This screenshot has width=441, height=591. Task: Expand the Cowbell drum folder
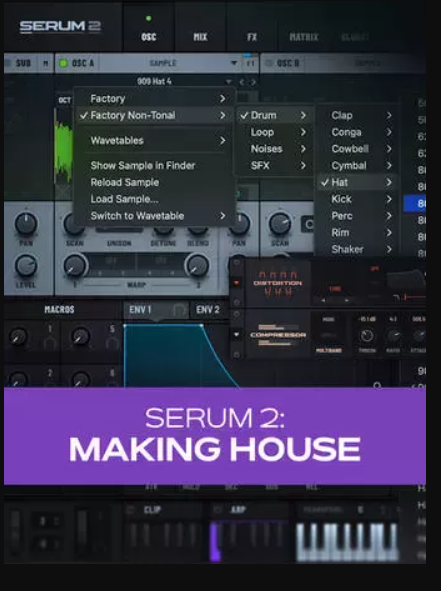pyautogui.click(x=357, y=149)
